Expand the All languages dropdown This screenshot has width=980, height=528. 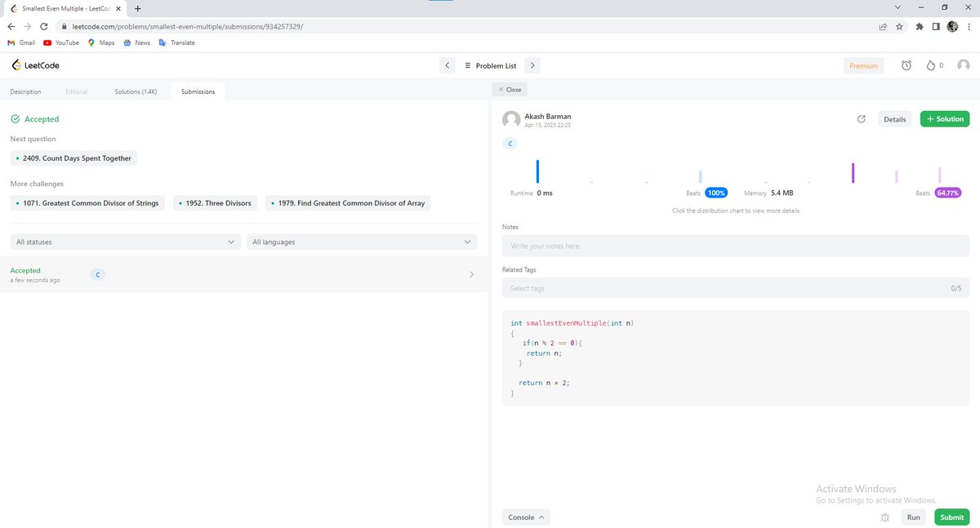(362, 242)
